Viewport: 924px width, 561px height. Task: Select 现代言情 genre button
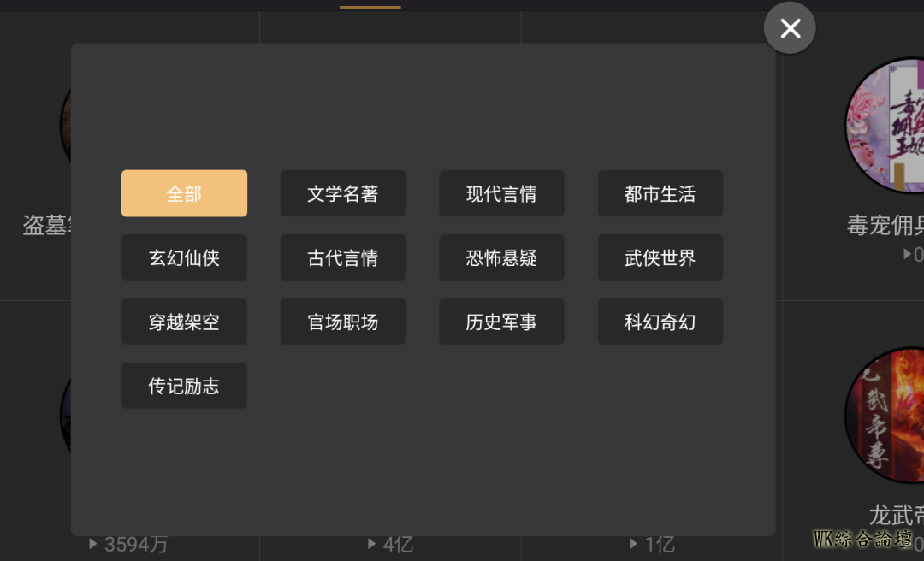[x=501, y=193]
